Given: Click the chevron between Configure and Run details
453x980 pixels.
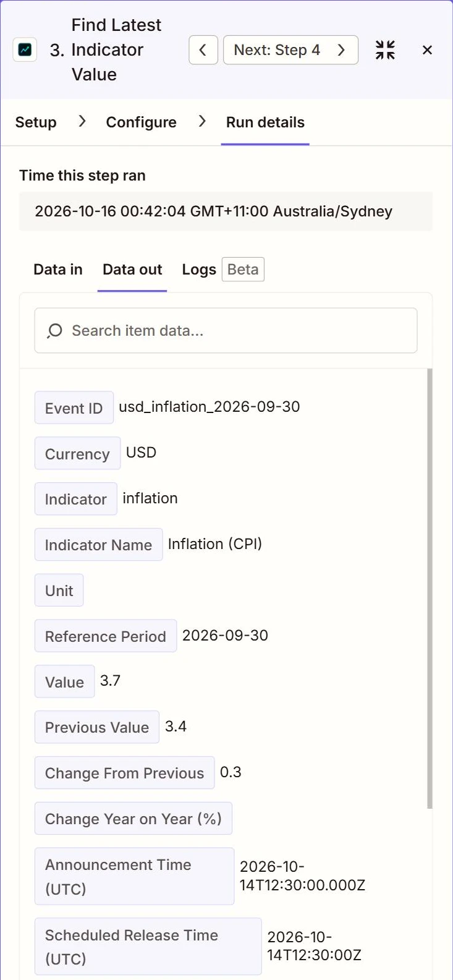Looking at the screenshot, I should click(x=202, y=122).
